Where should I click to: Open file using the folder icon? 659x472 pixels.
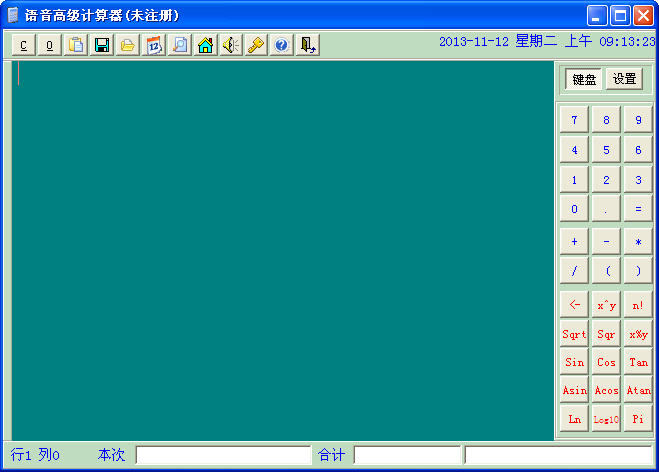coord(127,45)
